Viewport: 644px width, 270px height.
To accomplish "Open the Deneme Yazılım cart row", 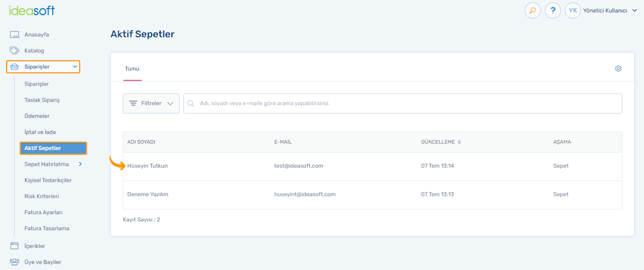I will coord(372,195).
